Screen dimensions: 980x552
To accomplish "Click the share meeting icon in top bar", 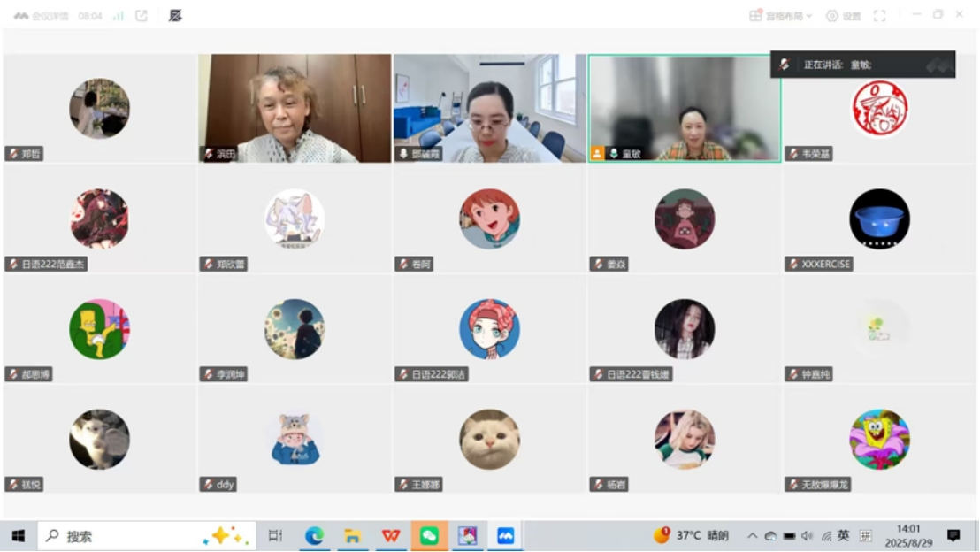I will [x=142, y=16].
